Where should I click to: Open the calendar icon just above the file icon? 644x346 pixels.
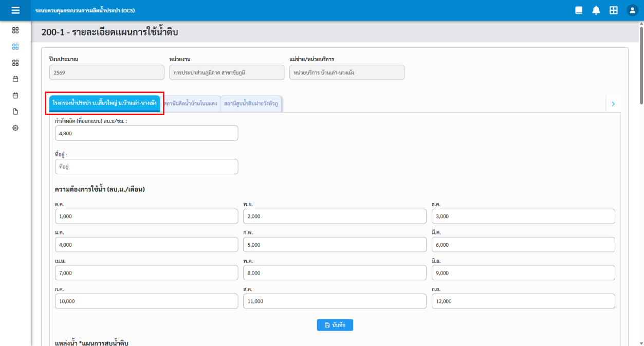(x=15, y=95)
